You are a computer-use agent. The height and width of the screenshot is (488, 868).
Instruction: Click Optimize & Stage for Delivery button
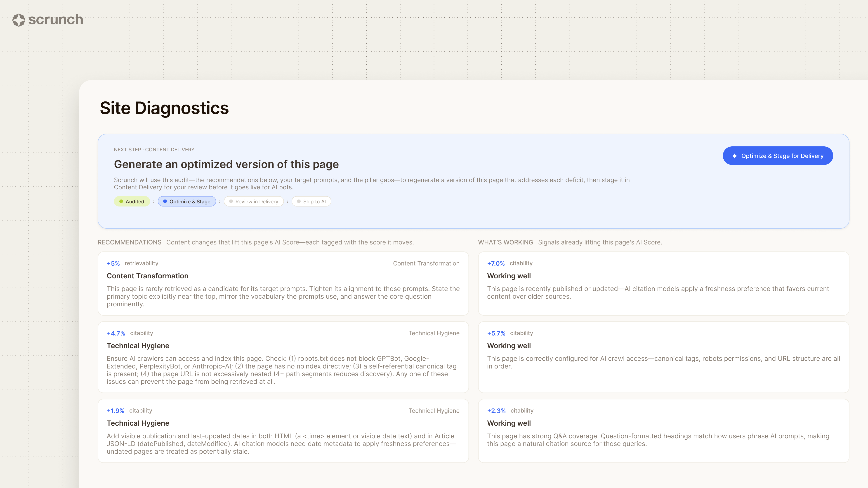coord(778,156)
